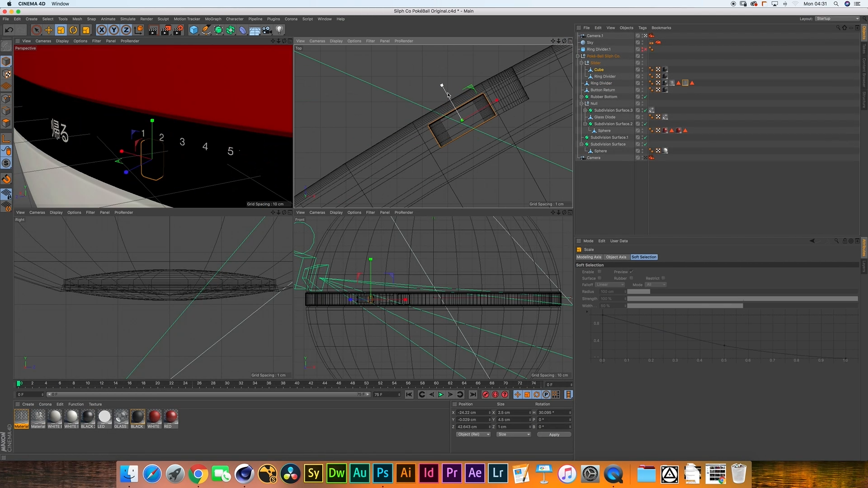The width and height of the screenshot is (868, 488).
Task: Open the Object (Rel) coordinate dropdown
Action: (x=473, y=434)
